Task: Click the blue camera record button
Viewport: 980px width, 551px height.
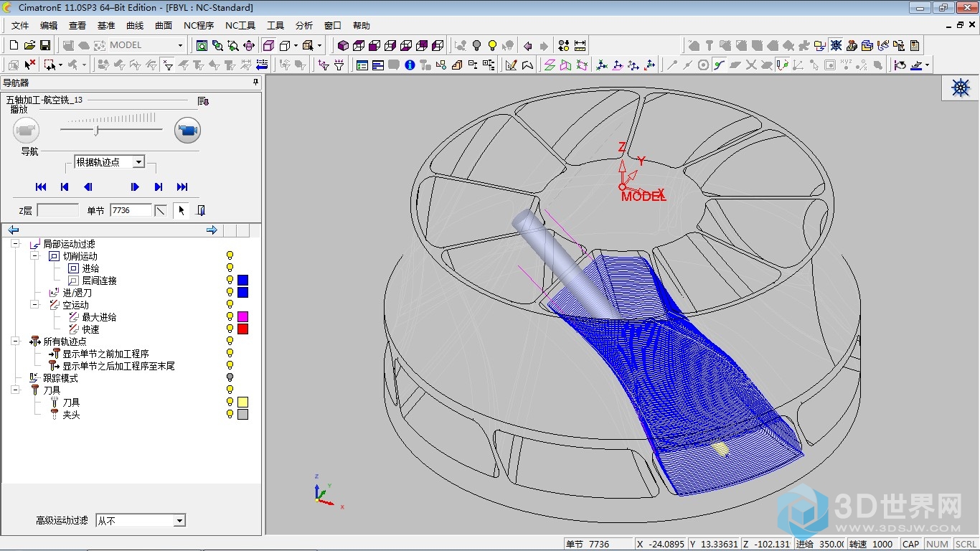Action: point(188,131)
